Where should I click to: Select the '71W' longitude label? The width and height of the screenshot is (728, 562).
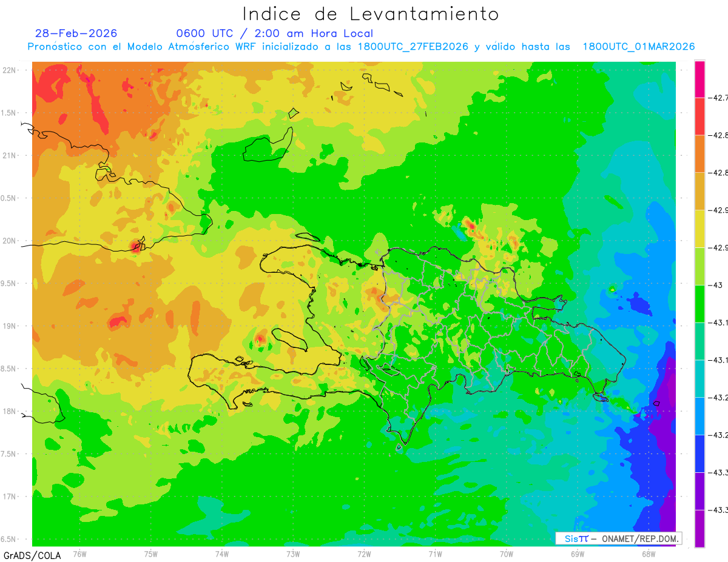pyautogui.click(x=435, y=554)
